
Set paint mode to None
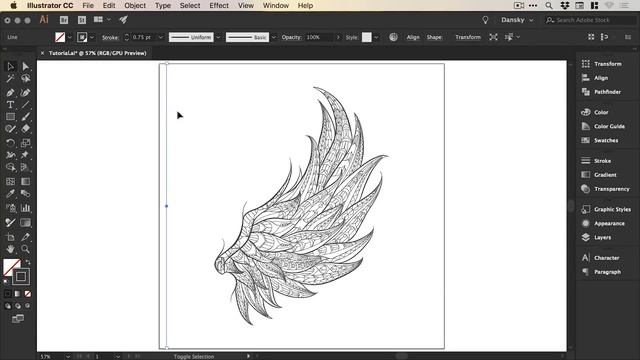[27, 293]
